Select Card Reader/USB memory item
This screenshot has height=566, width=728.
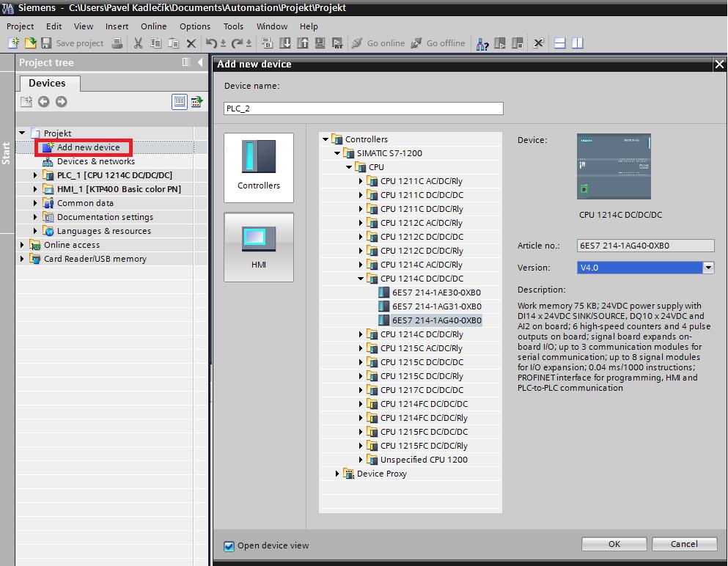(95, 259)
